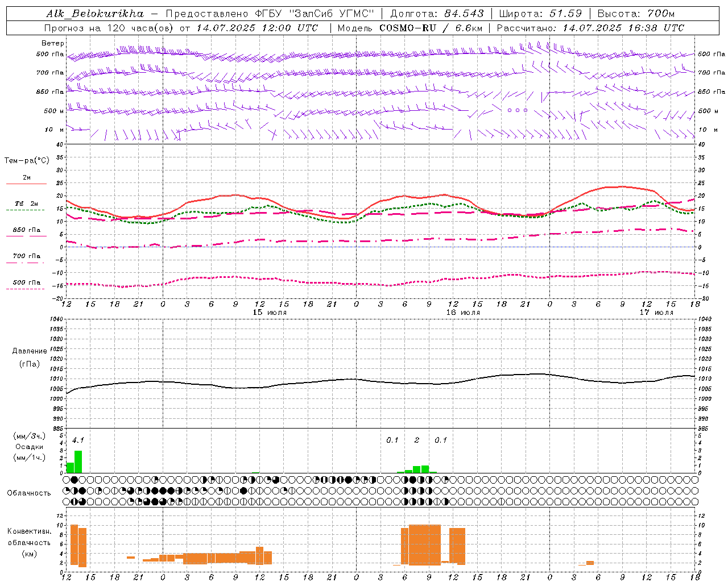Click the calculation time 14.07.2025 16:38 UTC
The height and width of the screenshot is (582, 728).
[x=623, y=28]
